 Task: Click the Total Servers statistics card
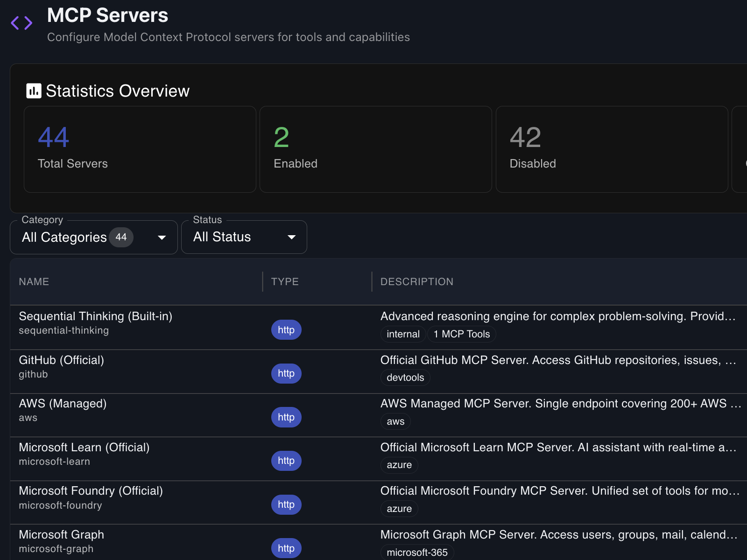140,149
